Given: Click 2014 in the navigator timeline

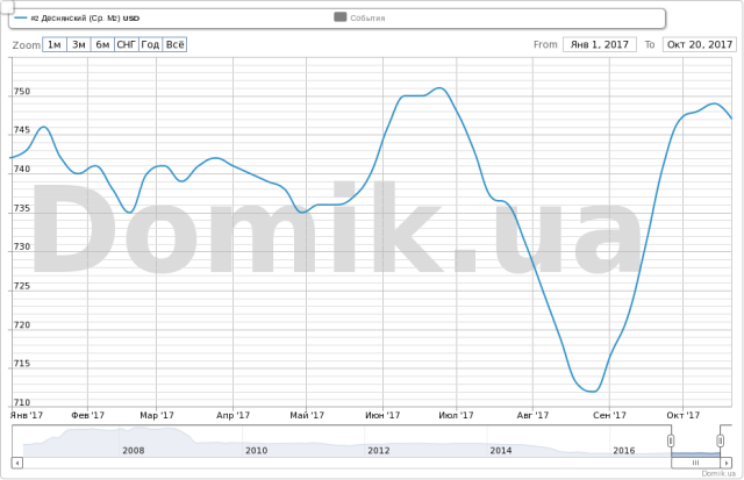Looking at the screenshot, I should click(x=501, y=450).
